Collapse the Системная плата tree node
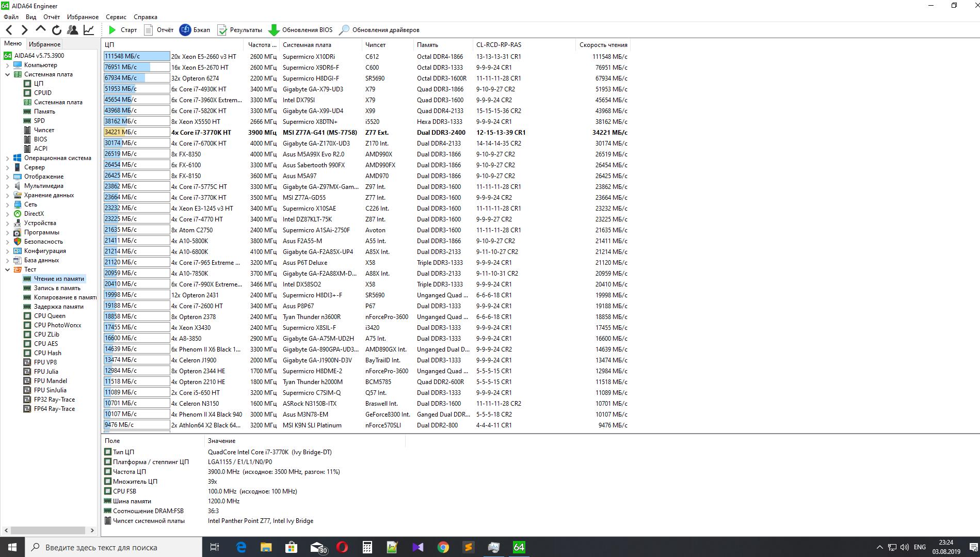Image resolution: width=980 pixels, height=557 pixels. click(x=7, y=74)
